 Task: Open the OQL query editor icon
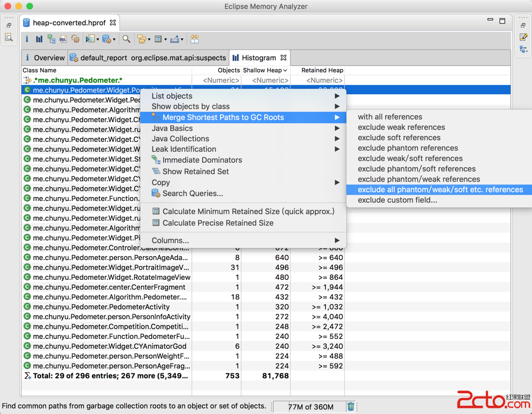[63, 39]
